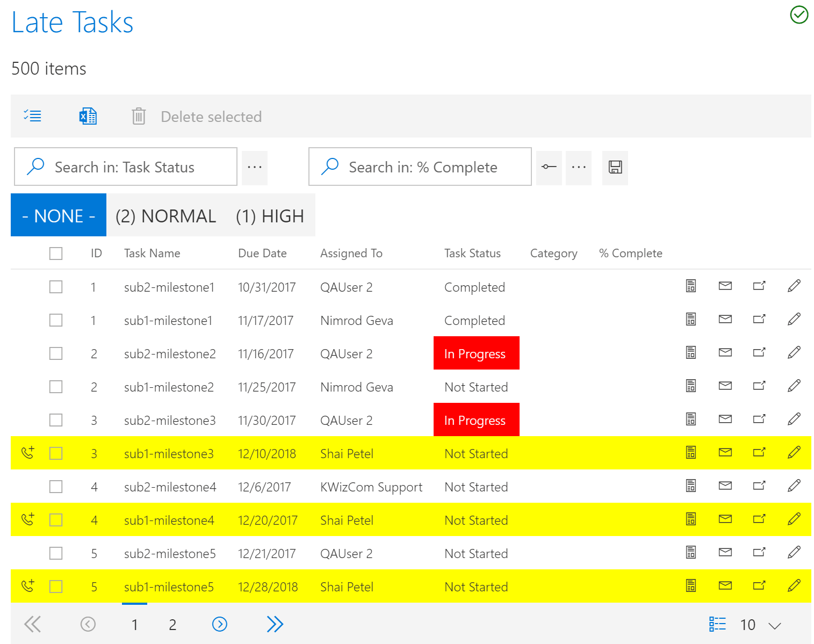
Task: Click the key filter icon near search
Action: point(549,168)
